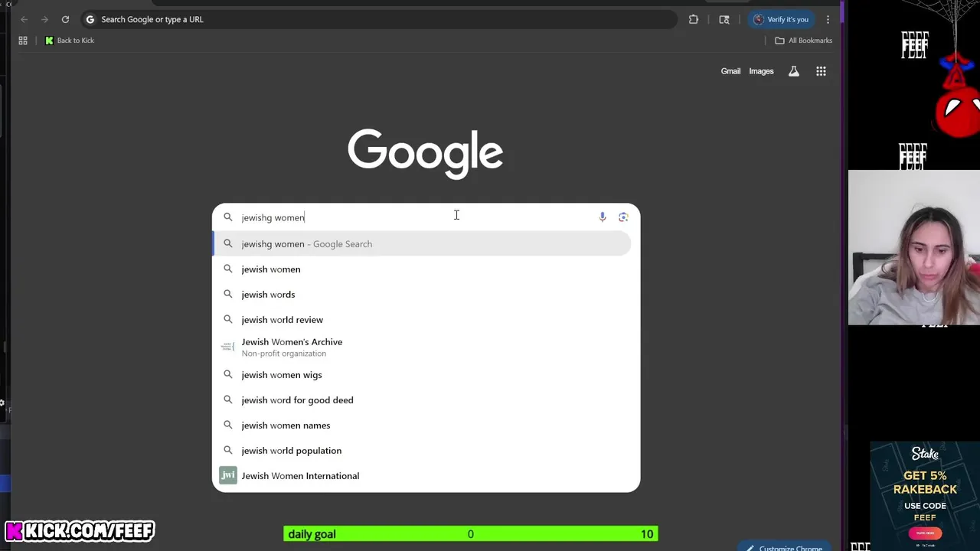Click the magnifier icon in search box
This screenshot has height=551, width=980.
click(x=227, y=217)
